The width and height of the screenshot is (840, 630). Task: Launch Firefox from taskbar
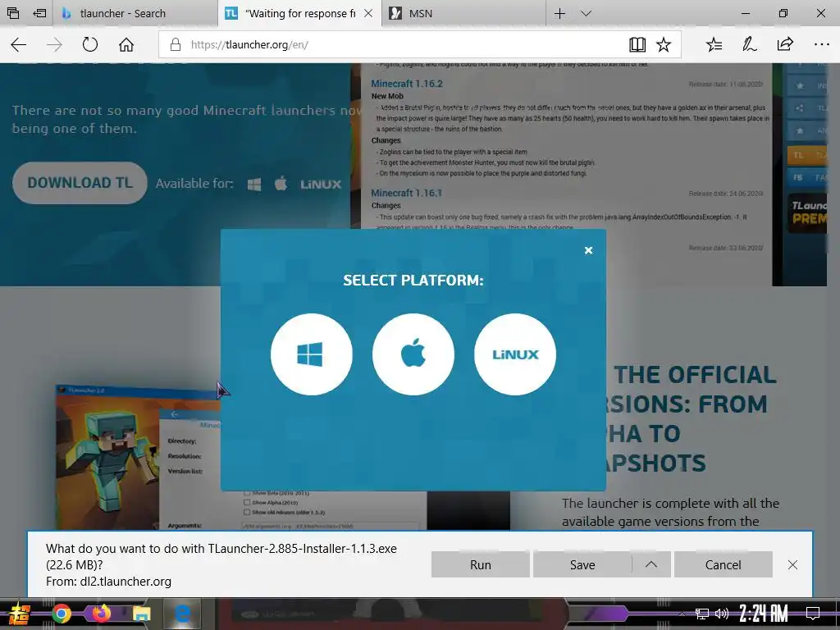click(x=101, y=614)
